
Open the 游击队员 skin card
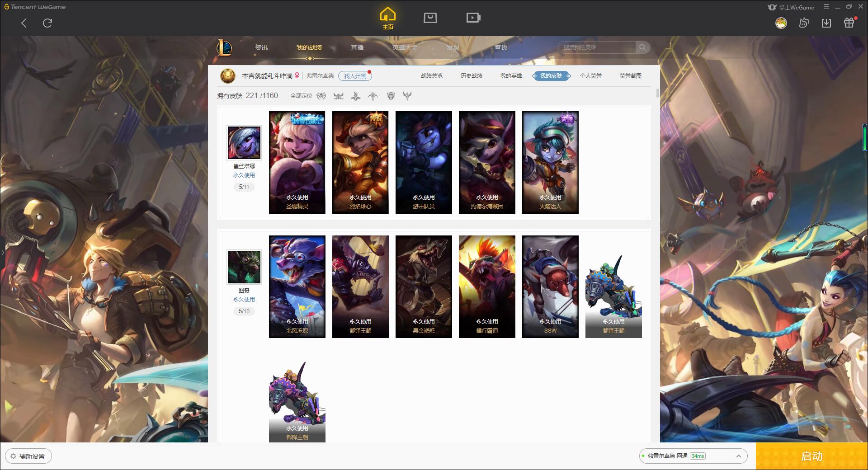424,162
